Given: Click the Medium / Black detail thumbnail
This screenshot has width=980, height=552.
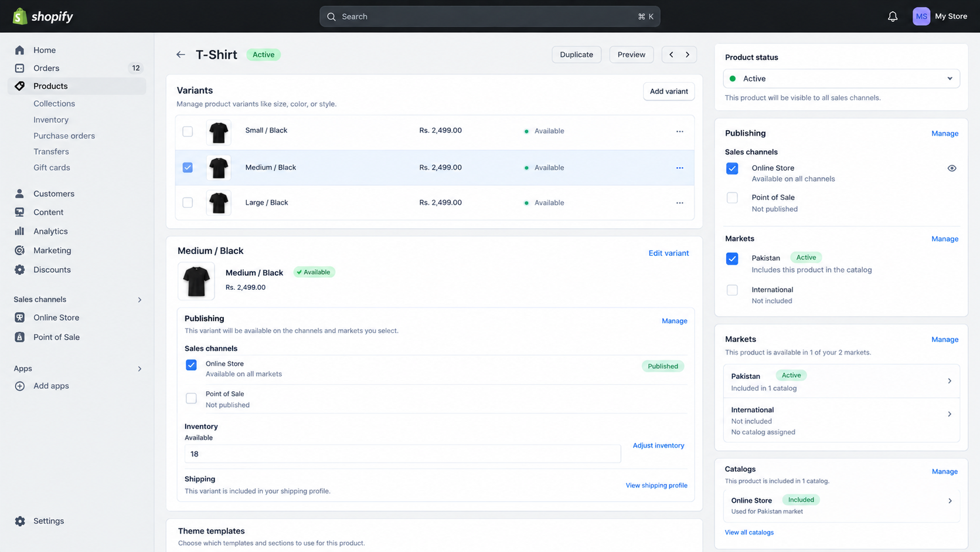Looking at the screenshot, I should point(196,281).
